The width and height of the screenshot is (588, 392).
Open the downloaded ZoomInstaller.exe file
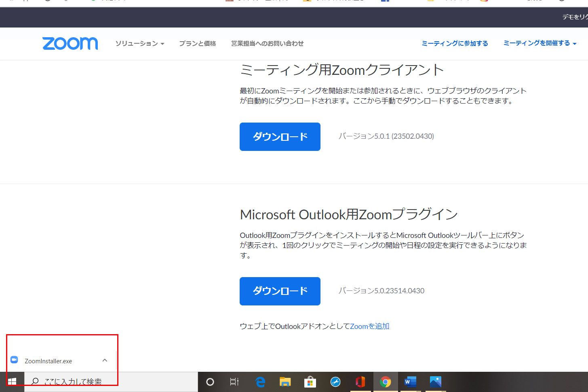point(48,360)
